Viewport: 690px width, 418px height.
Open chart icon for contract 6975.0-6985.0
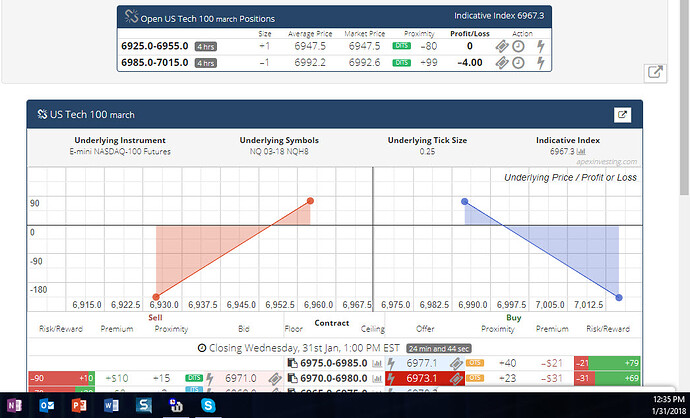(377, 363)
